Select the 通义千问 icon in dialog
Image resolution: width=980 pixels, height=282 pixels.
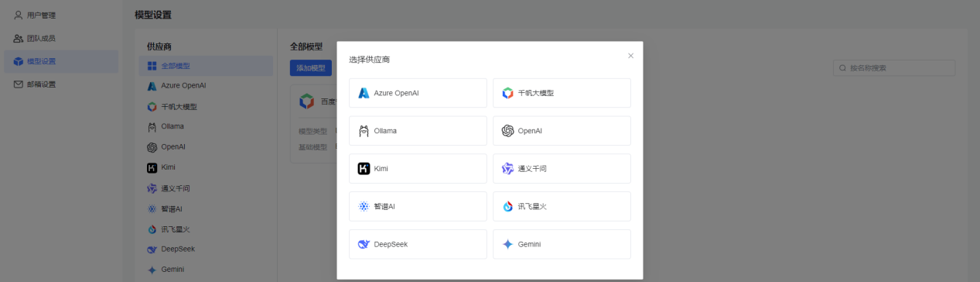(x=507, y=168)
